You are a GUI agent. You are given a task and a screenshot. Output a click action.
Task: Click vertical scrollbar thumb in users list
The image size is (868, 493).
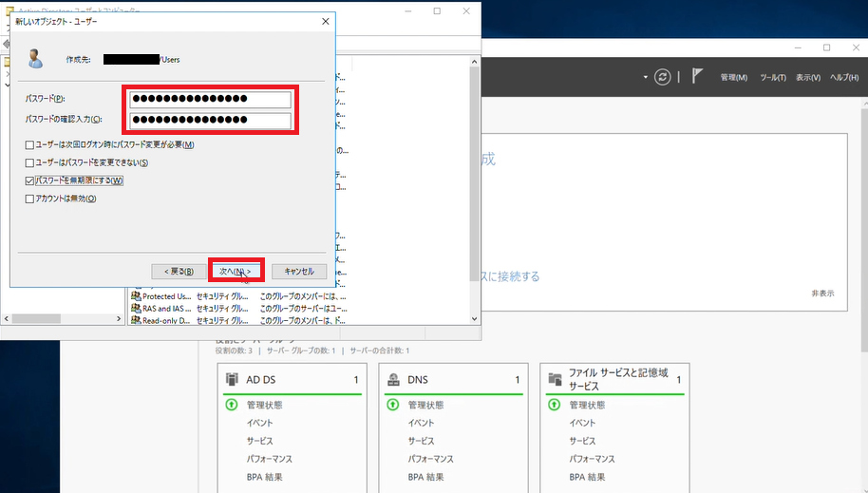[x=475, y=174]
